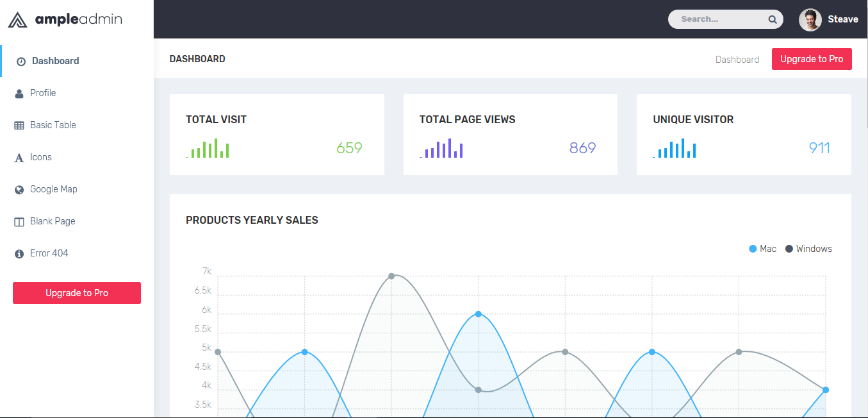The image size is (868, 418).
Task: Click the Windows legend label
Action: (x=814, y=249)
